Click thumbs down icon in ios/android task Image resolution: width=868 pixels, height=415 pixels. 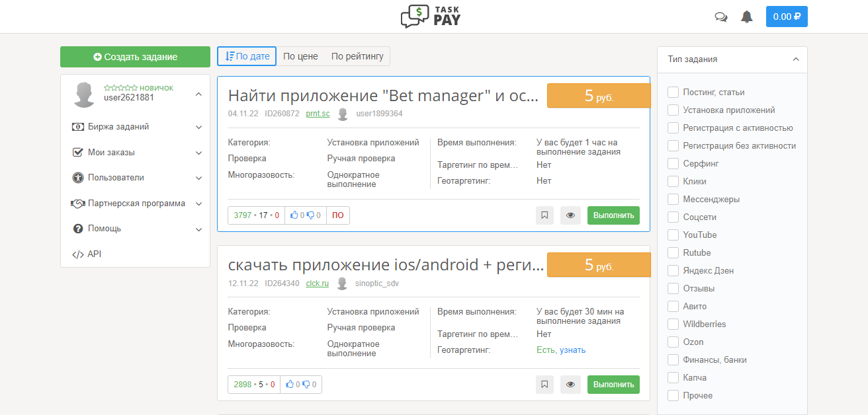point(306,385)
